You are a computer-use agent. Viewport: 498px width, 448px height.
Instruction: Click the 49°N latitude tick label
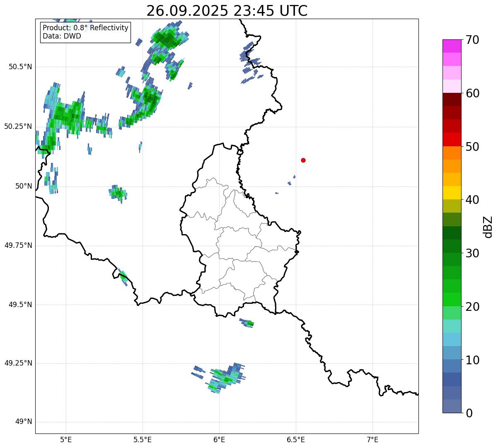click(23, 422)
